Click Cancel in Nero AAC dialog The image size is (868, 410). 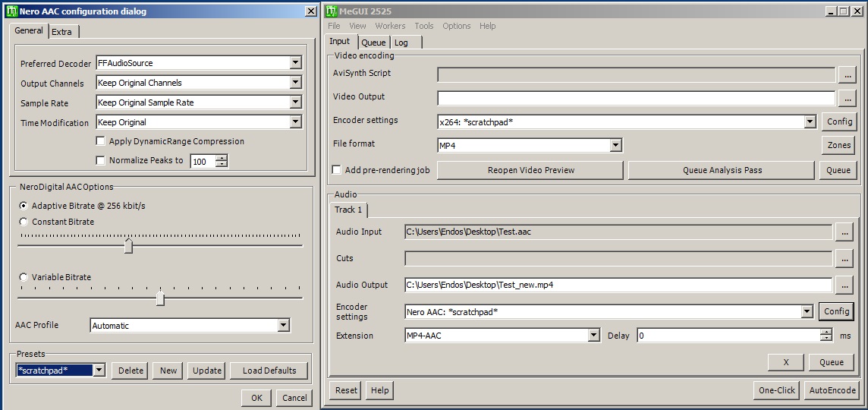click(x=294, y=398)
